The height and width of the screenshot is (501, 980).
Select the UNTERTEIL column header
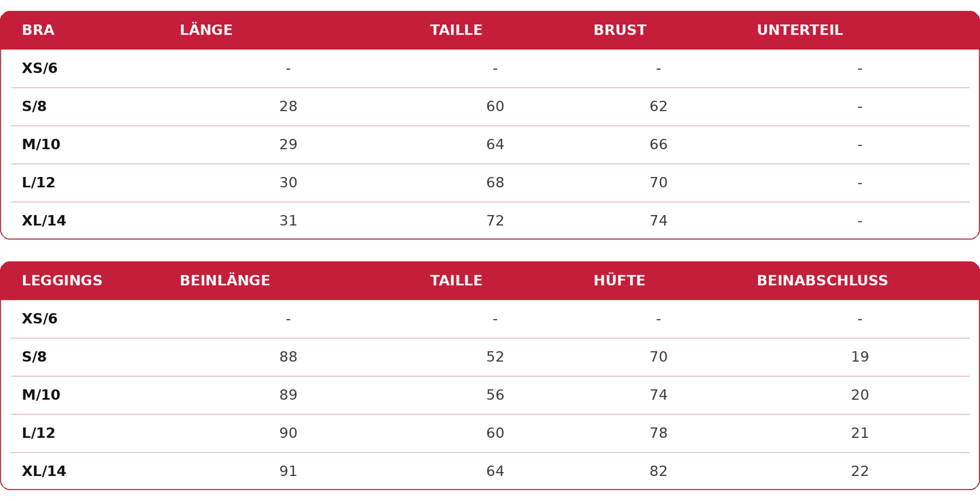800,31
